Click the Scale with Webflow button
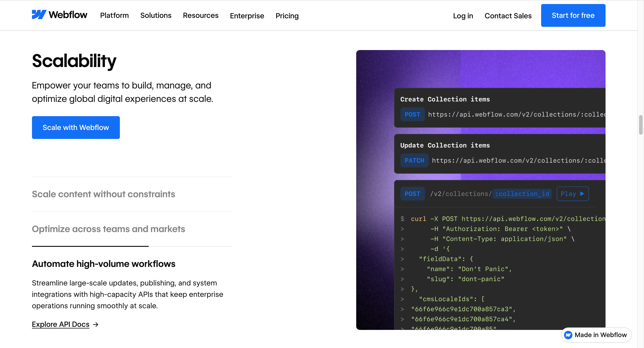644x348 pixels. point(76,127)
